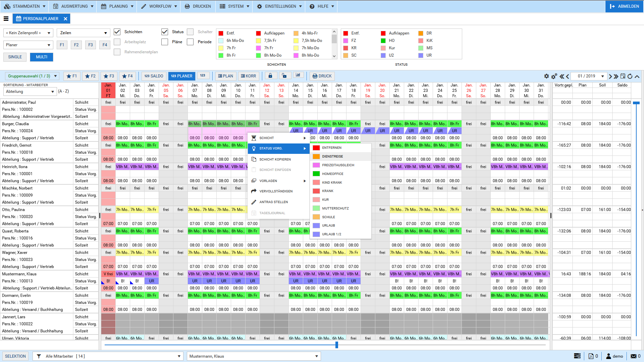This screenshot has width=644, height=362.
Task: Enable the Arbeitsplatz checkbox
Action: click(x=117, y=42)
